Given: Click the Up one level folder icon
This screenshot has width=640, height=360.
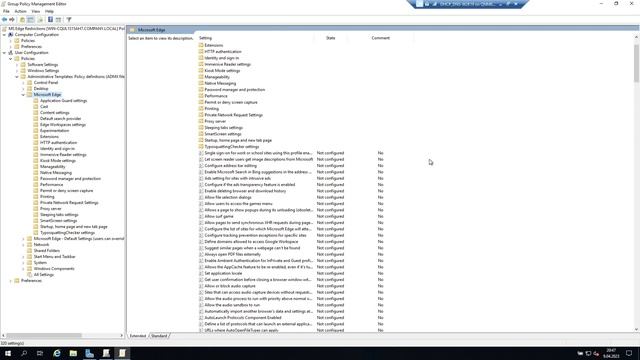Looking at the screenshot, I should point(22,20).
